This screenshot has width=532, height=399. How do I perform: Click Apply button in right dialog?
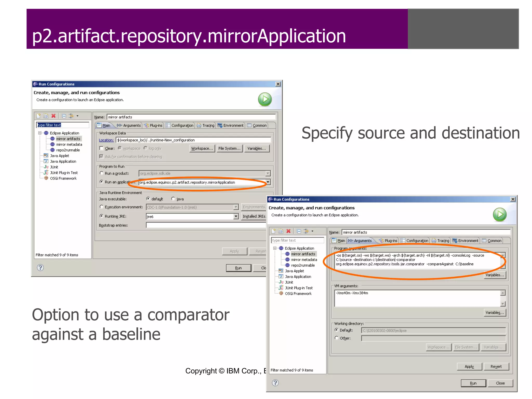469,367
